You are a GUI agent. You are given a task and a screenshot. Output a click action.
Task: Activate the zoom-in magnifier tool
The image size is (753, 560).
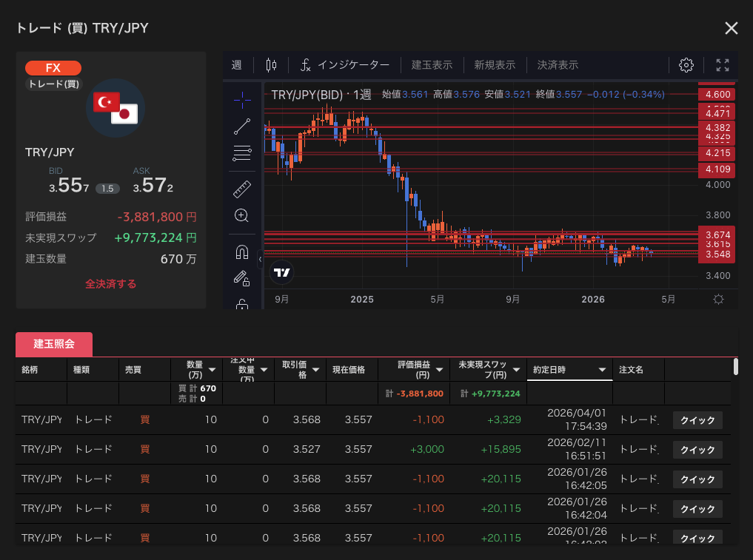point(241,216)
